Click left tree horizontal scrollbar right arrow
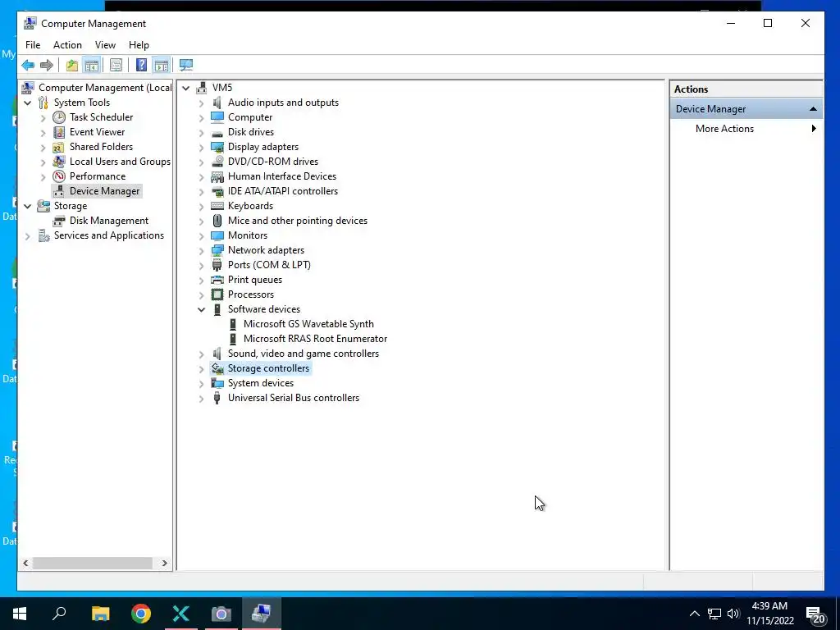 pos(164,563)
